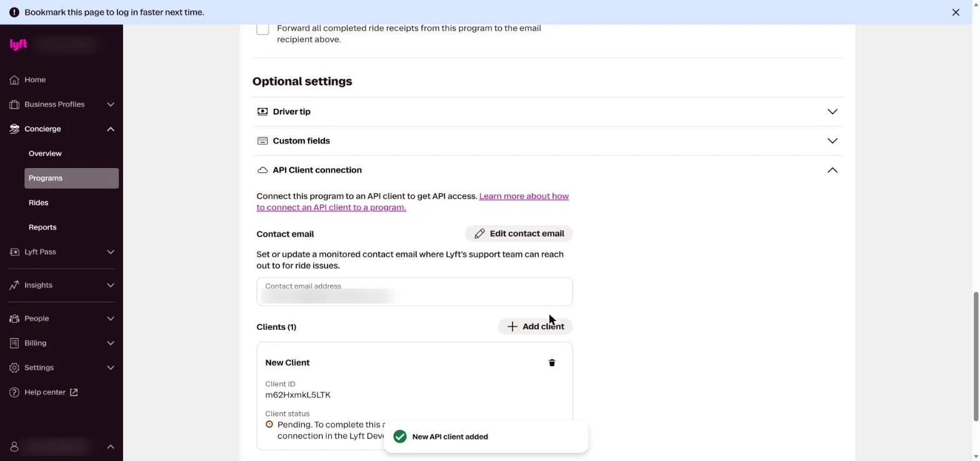Click the external link icon beside Help center
The height and width of the screenshot is (461, 980).
click(x=74, y=392)
